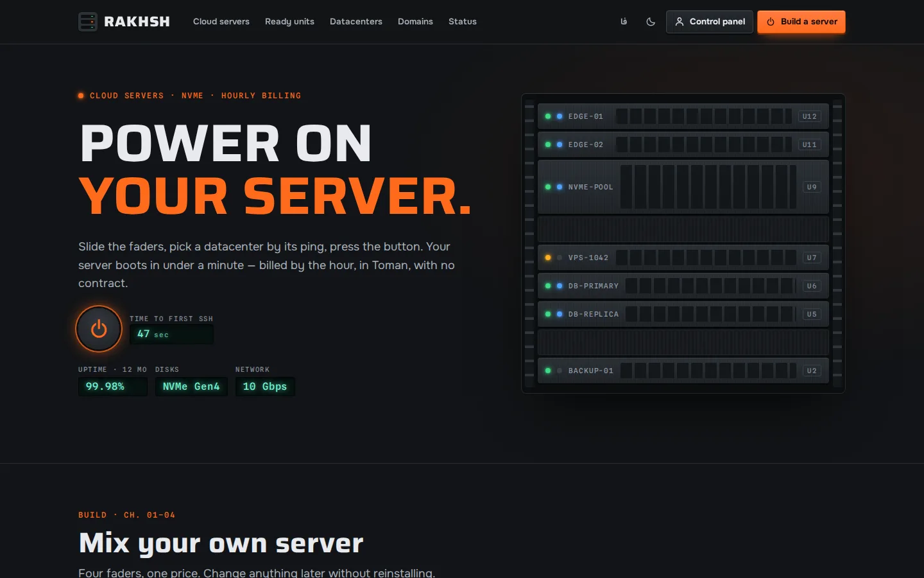924x578 pixels.
Task: Click the VPS-1042 server label
Action: coord(588,258)
